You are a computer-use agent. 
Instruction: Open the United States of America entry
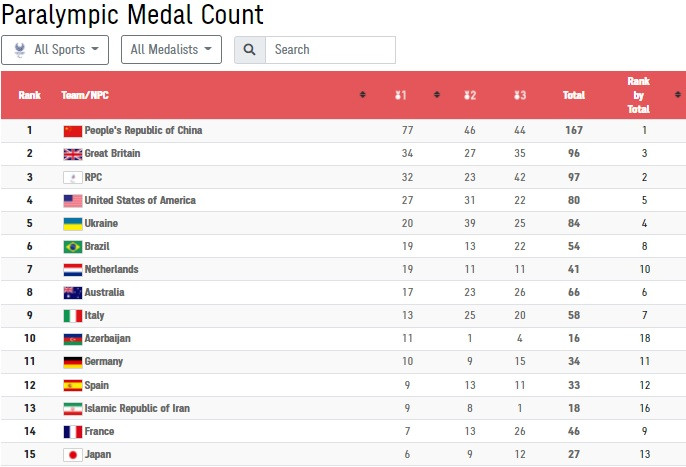tap(140, 200)
